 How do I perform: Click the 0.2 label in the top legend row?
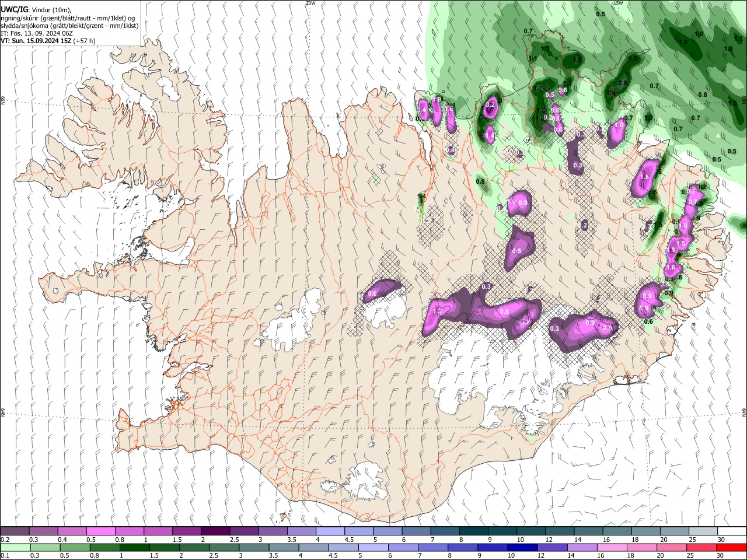click(5, 540)
